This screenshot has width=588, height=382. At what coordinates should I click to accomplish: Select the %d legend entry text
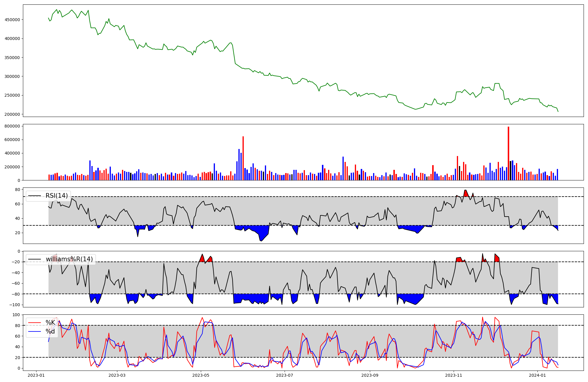click(x=50, y=331)
